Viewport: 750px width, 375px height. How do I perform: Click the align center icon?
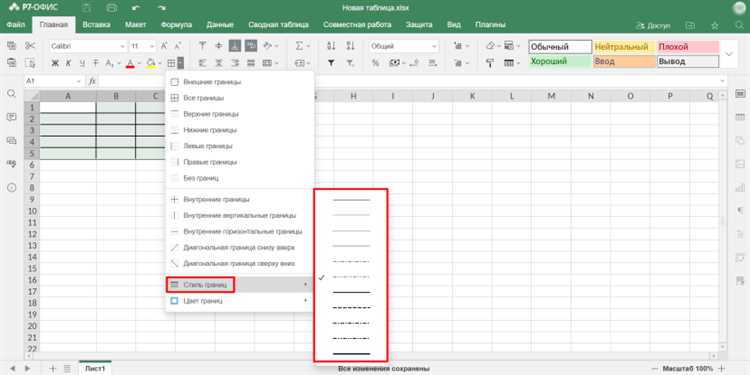point(219,63)
